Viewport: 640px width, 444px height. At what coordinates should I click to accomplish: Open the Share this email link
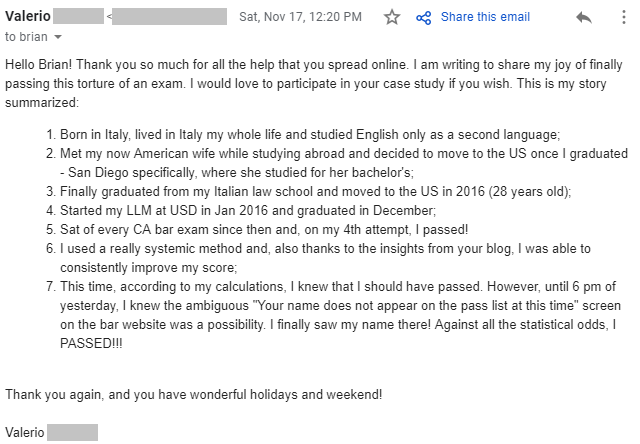point(485,17)
